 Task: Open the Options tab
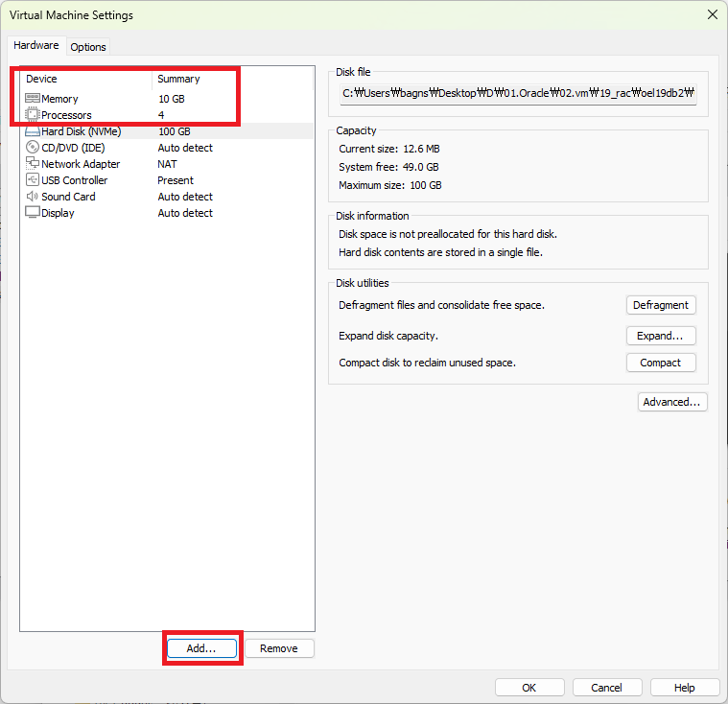88,47
